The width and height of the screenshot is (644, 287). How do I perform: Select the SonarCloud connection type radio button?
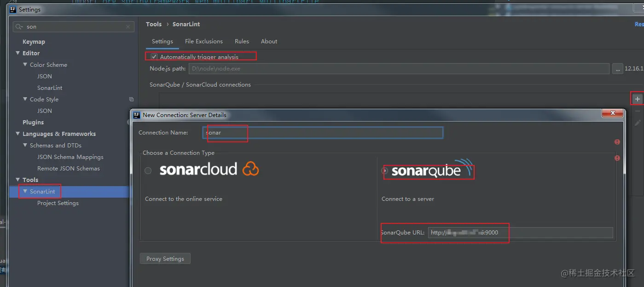pos(148,170)
